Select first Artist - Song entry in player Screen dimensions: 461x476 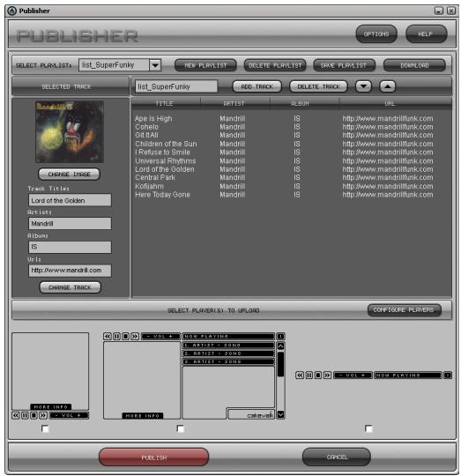point(228,346)
